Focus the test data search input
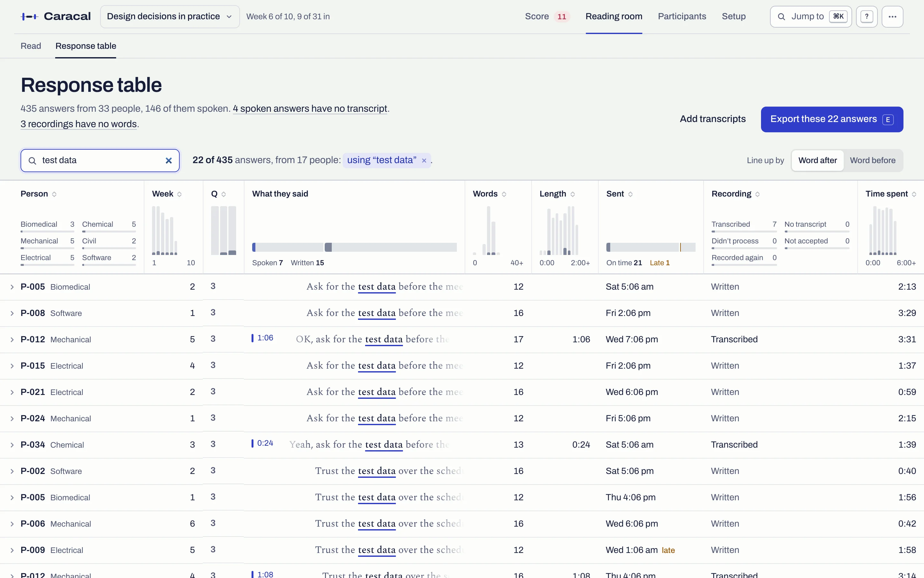The image size is (924, 578). [x=100, y=161]
